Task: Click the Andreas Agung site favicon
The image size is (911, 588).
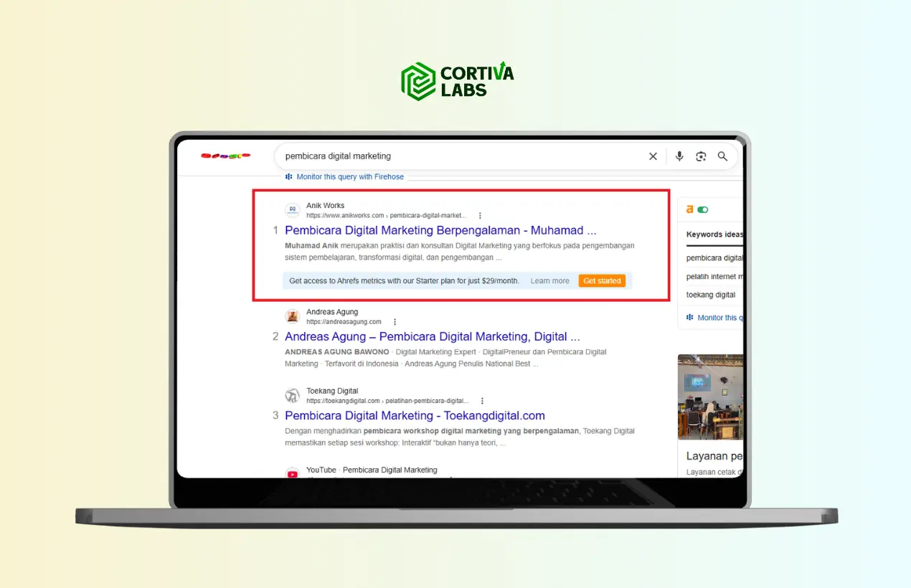Action: tap(292, 317)
